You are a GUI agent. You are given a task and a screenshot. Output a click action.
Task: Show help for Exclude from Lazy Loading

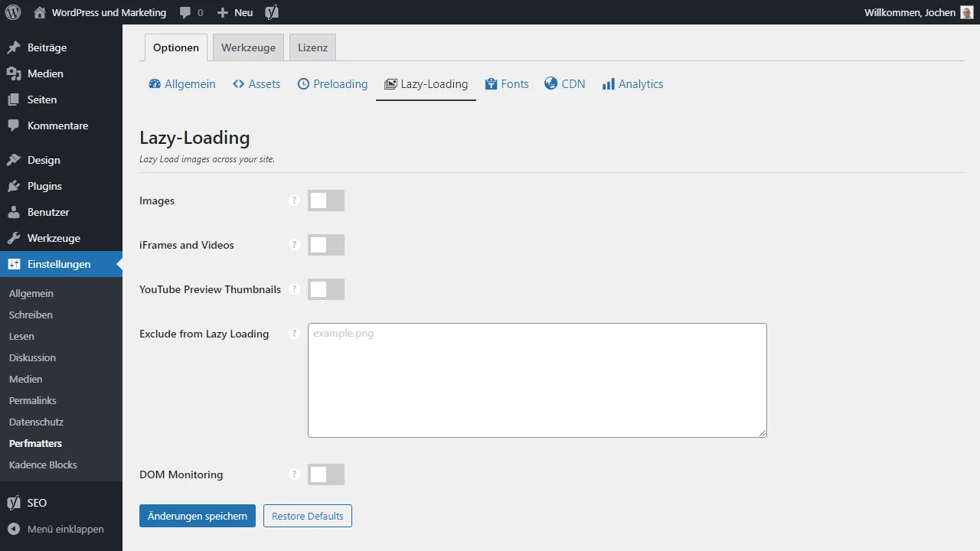[x=294, y=334]
